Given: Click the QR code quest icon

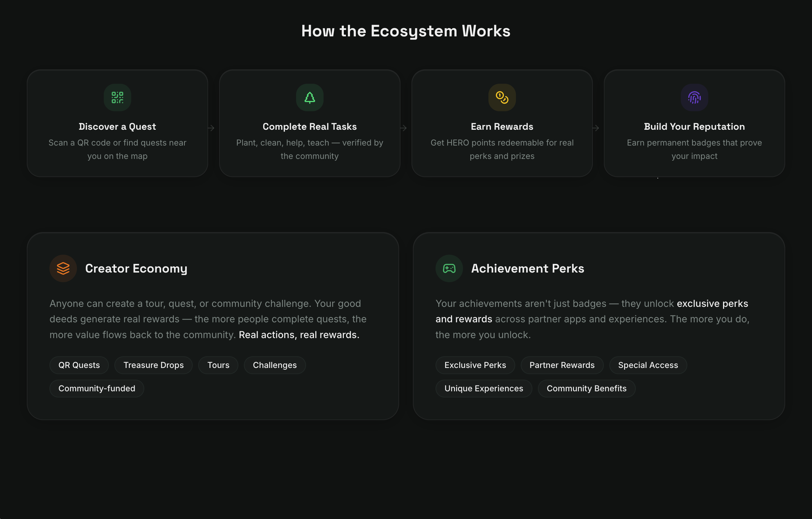Looking at the screenshot, I should (x=117, y=97).
